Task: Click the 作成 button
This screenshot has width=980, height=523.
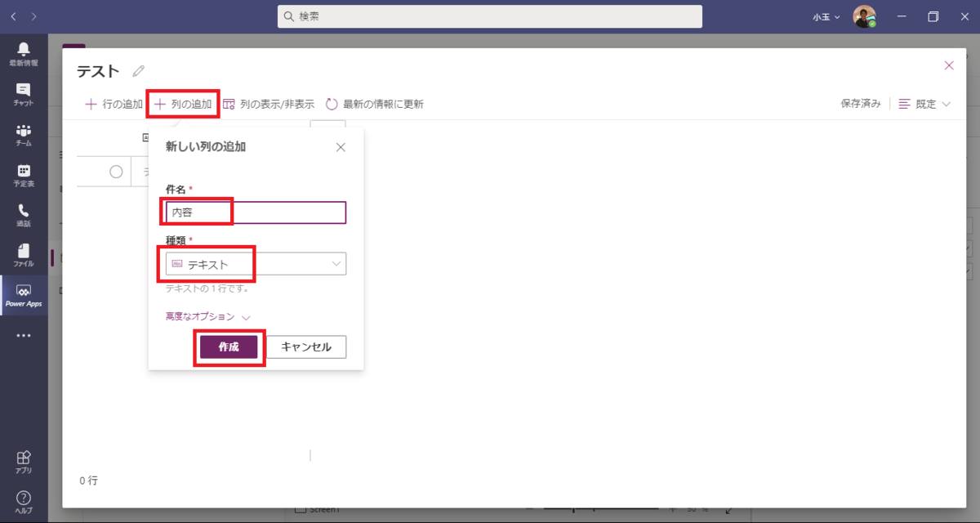Action: tap(229, 347)
